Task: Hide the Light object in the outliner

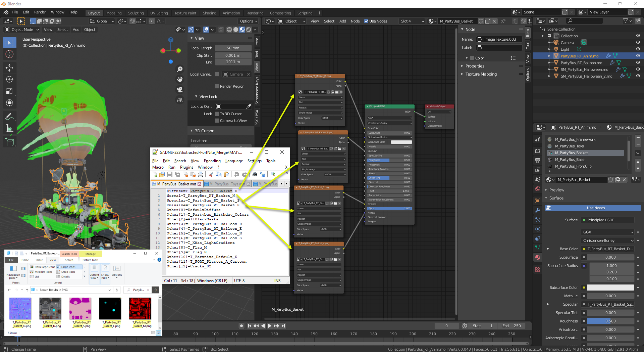Action: 638,49
